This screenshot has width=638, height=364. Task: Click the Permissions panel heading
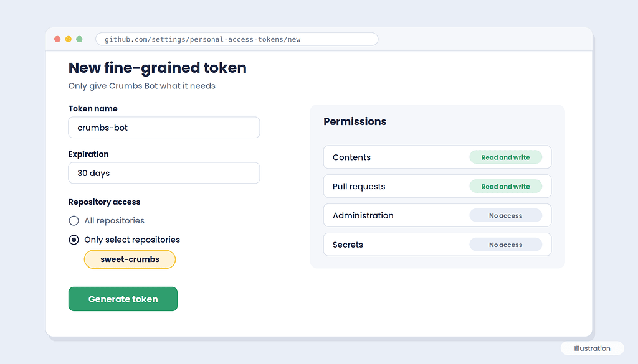coord(355,121)
